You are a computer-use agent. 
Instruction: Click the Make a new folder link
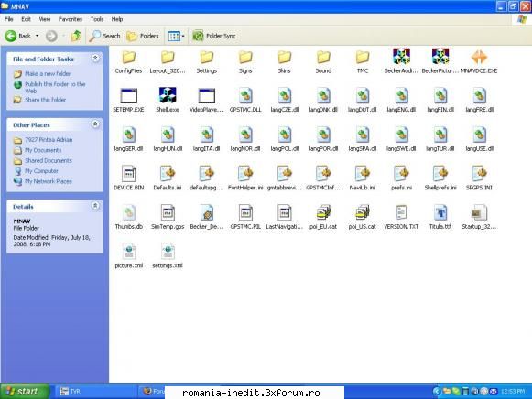[x=48, y=73]
